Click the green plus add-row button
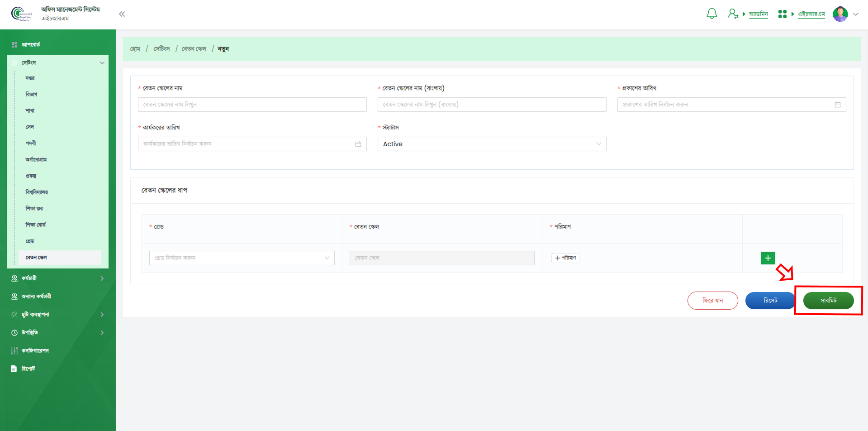The height and width of the screenshot is (431, 868). 768,258
